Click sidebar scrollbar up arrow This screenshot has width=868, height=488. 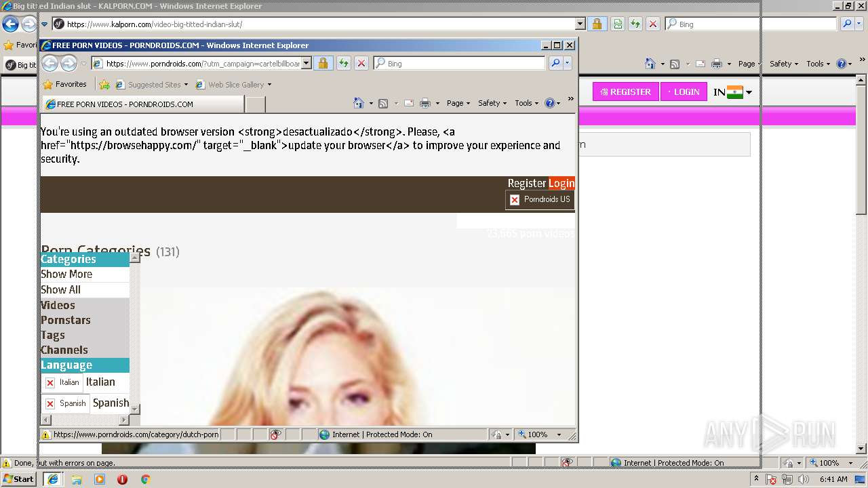[134, 258]
